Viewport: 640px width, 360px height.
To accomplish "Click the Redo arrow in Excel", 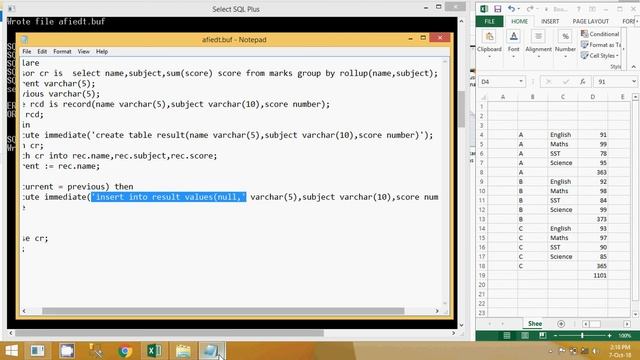I will click(529, 9).
